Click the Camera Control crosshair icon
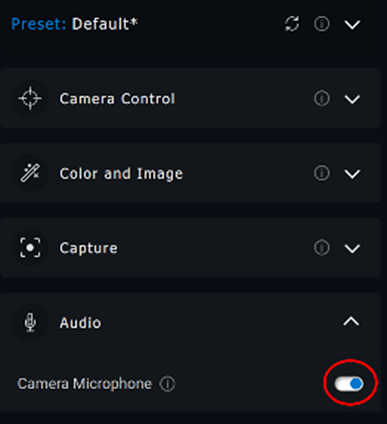Screen dimensions: 387x424 [x=30, y=98]
